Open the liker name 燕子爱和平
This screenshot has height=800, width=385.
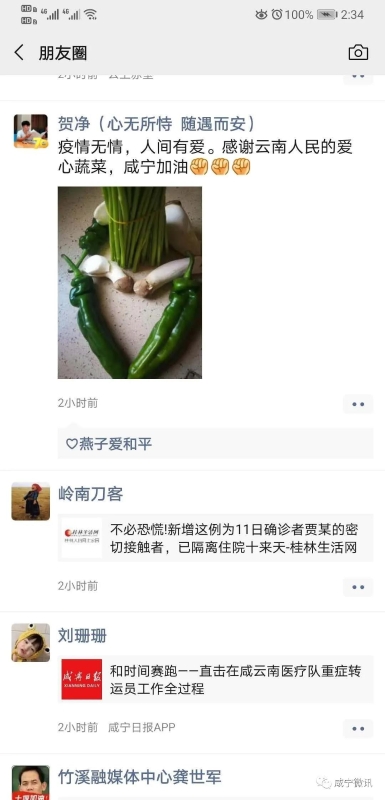(115, 444)
